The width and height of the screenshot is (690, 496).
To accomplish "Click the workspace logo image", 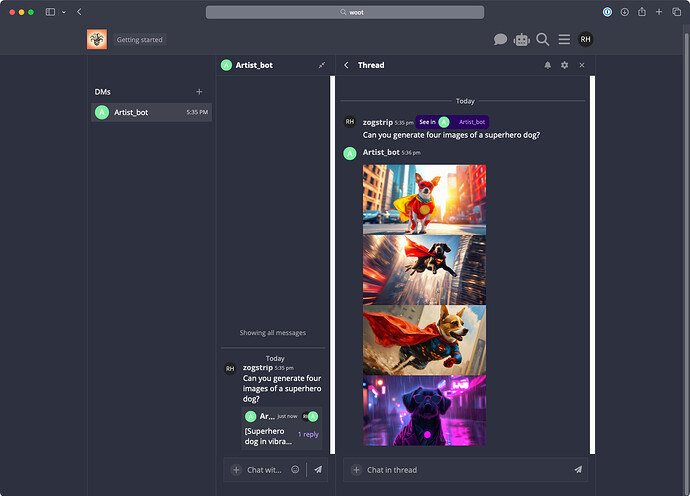I will click(97, 39).
